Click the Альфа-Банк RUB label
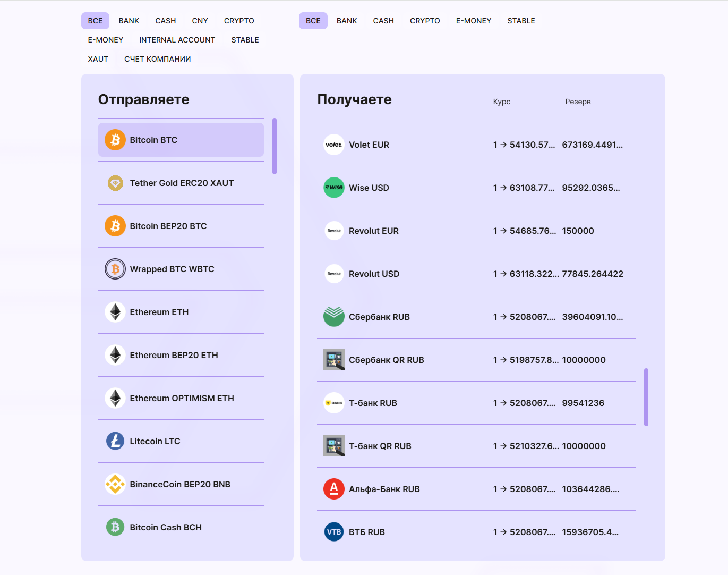Viewport: 728px width, 575px height. 384,489
